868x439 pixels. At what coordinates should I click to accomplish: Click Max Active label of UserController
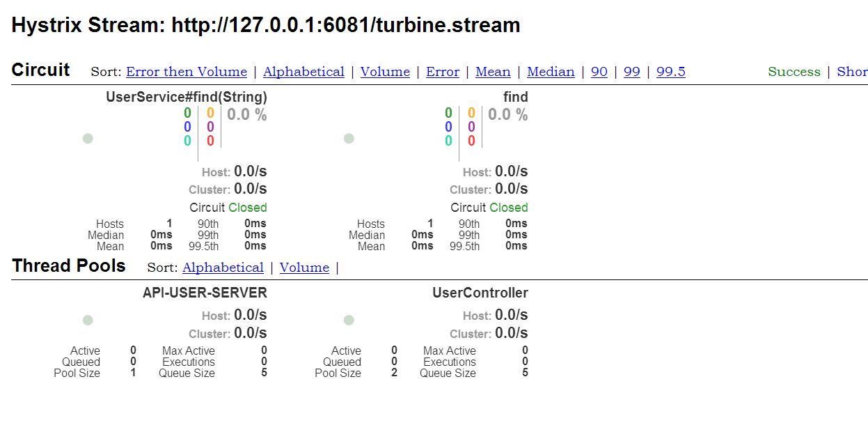[x=450, y=351]
